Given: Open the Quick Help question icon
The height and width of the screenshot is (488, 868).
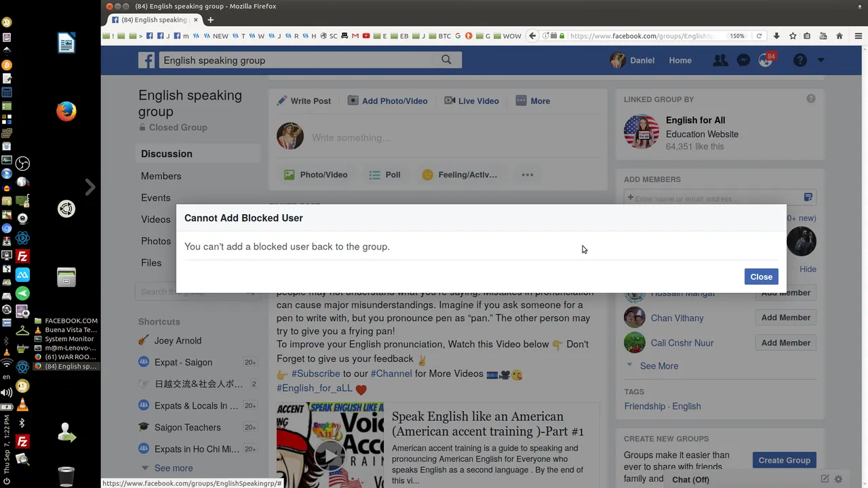Looking at the screenshot, I should (800, 60).
